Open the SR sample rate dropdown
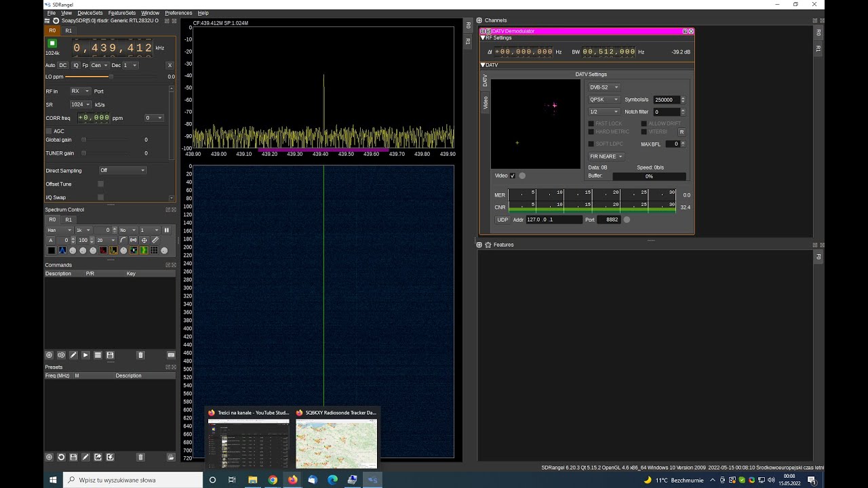868x488 pixels. [x=81, y=104]
